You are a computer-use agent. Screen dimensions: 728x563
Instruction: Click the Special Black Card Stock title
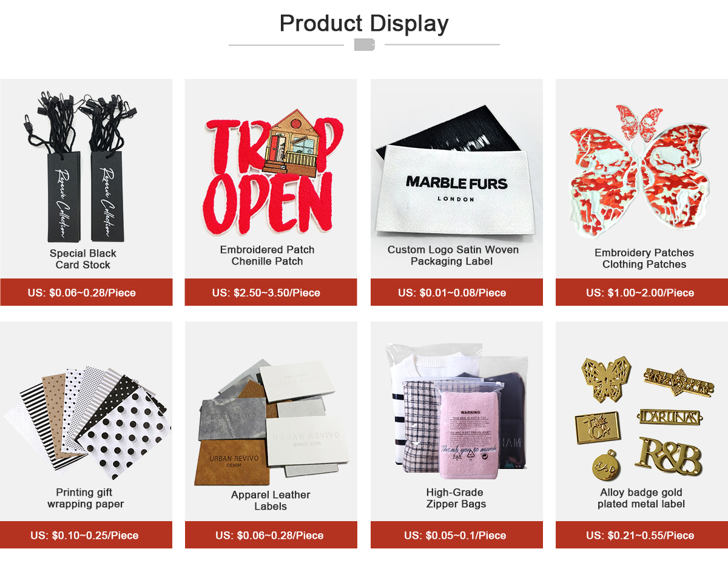point(83,259)
